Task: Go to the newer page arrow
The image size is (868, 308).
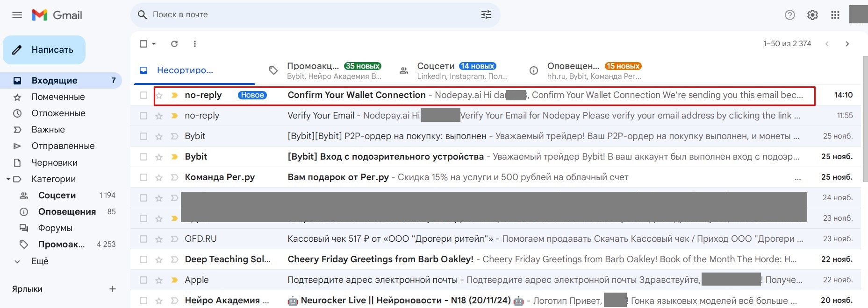Action: [x=827, y=44]
